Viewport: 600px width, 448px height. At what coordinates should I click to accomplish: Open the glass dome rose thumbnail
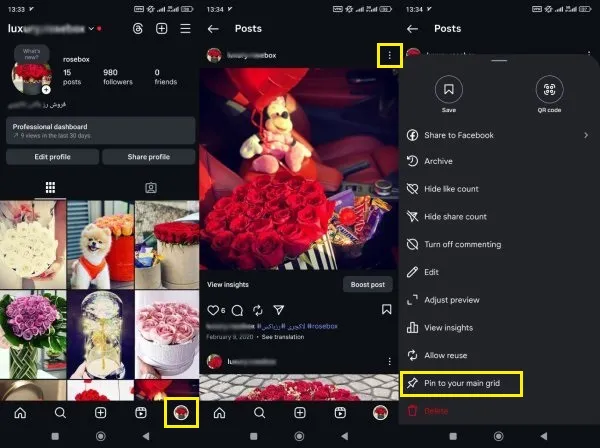[x=101, y=334]
